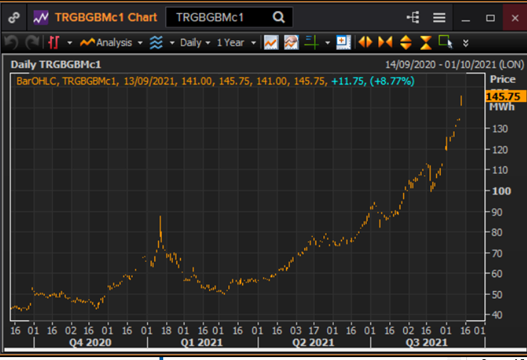Compress chart horizontally with inward arrows
The width and height of the screenshot is (527, 360).
pos(385,43)
